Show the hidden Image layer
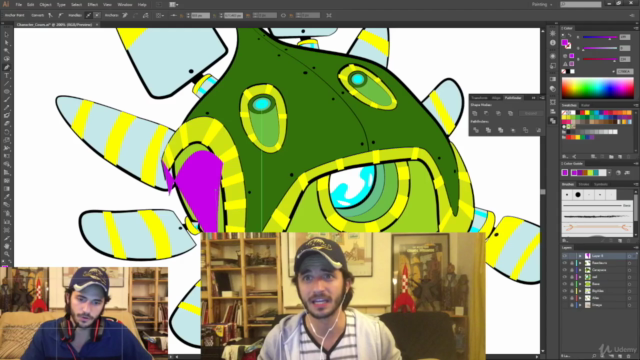640x360 pixels. point(565,305)
